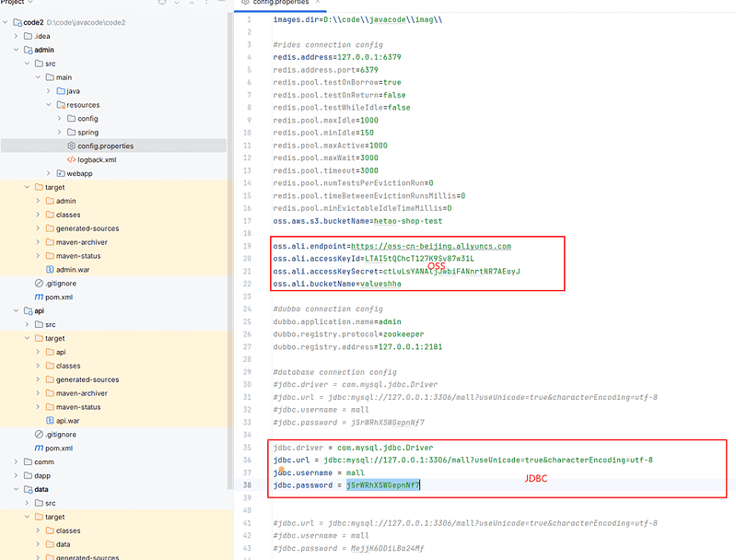
Task: Click the spring folder icon
Action: coord(71,133)
